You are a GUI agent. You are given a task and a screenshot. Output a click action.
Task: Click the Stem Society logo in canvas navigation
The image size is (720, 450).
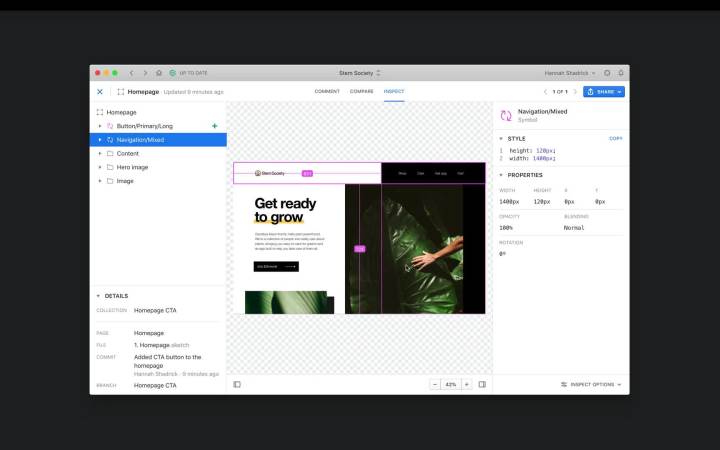click(x=270, y=173)
